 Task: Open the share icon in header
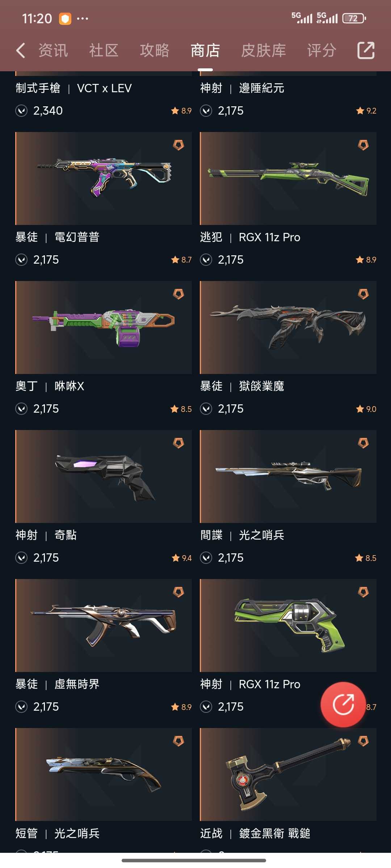[x=366, y=50]
